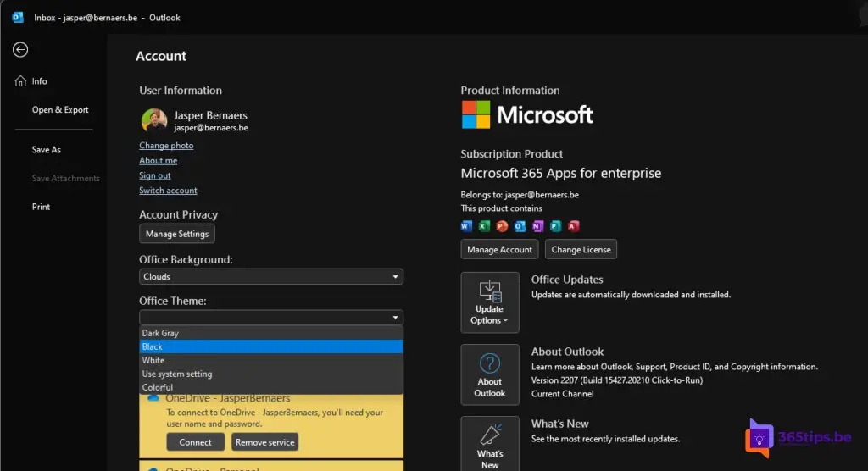Click Jasper Bernaers profile photo
This screenshot has width=868, height=471.
click(x=154, y=120)
